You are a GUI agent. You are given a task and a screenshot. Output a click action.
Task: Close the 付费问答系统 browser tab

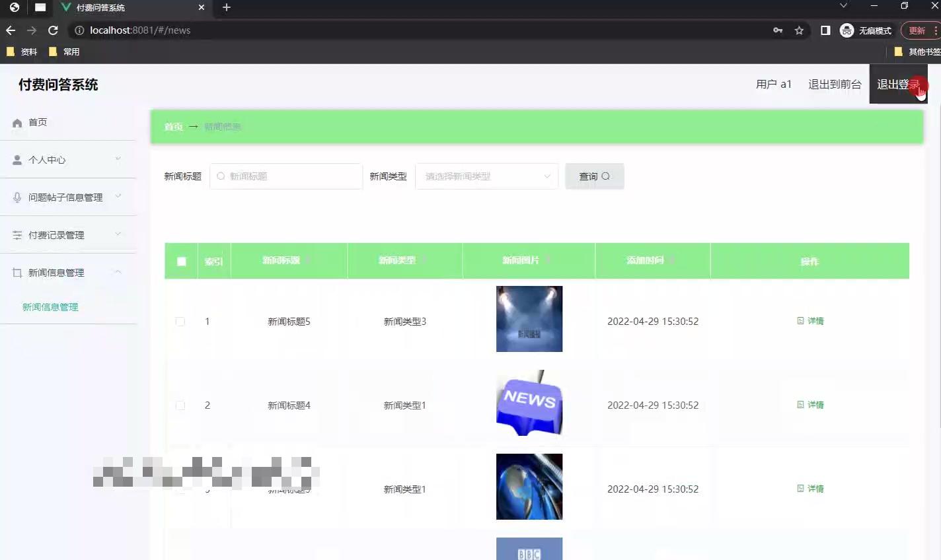click(202, 7)
